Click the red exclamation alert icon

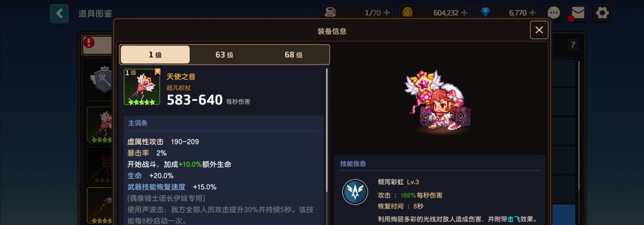[x=89, y=43]
